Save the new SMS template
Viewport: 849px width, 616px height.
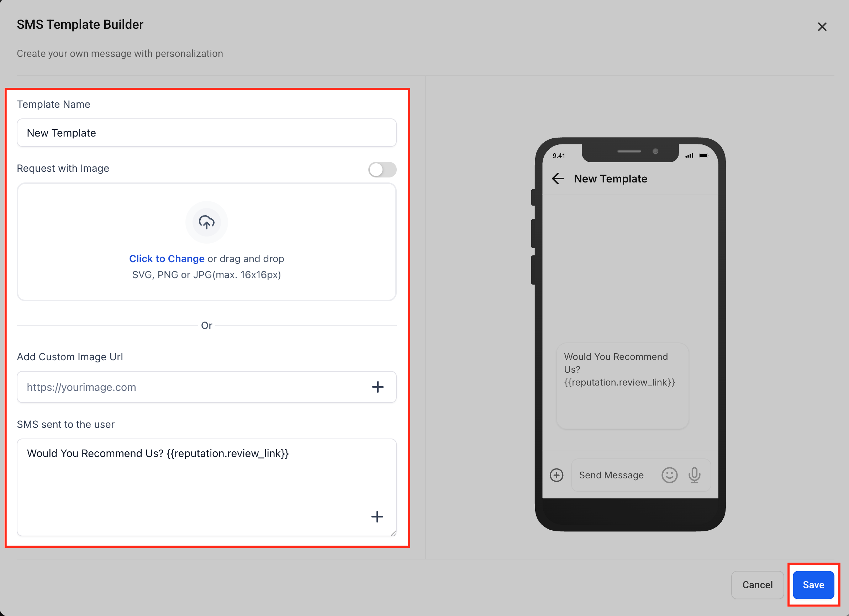click(x=813, y=585)
